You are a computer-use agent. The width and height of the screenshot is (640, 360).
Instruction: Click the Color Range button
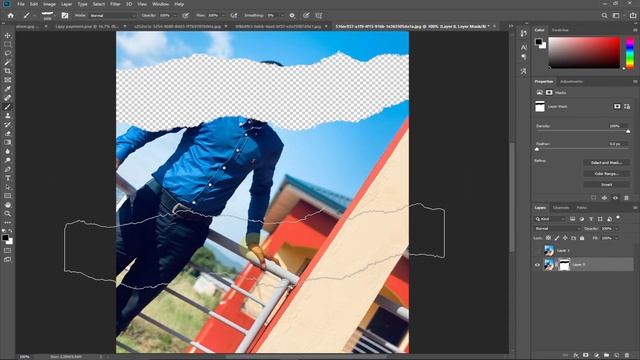[x=606, y=174]
